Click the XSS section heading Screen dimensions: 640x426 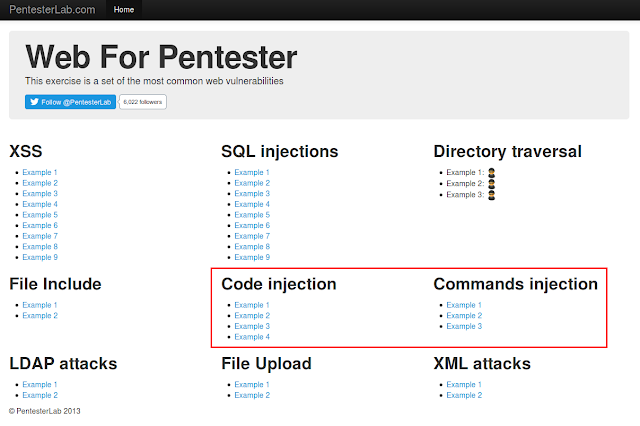pos(26,151)
